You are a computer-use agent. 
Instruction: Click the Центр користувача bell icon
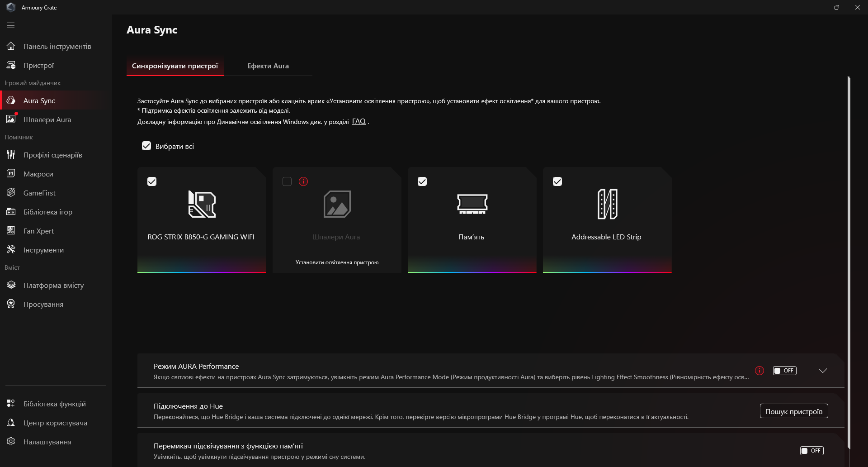[x=11, y=423]
